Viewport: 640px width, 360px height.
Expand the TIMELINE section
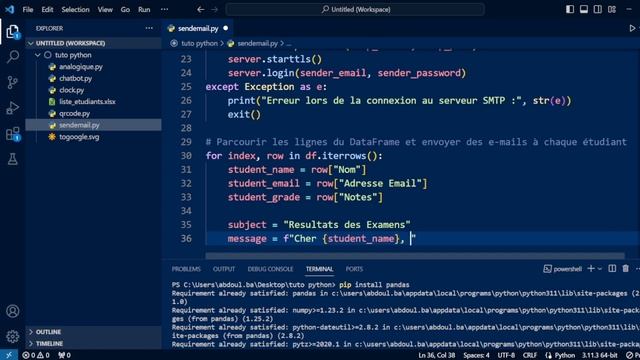pos(93,344)
